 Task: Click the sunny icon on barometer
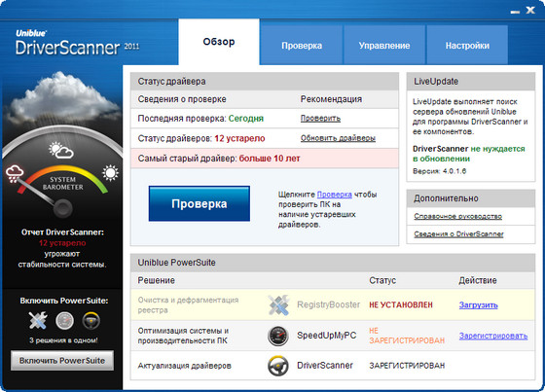tap(110, 173)
